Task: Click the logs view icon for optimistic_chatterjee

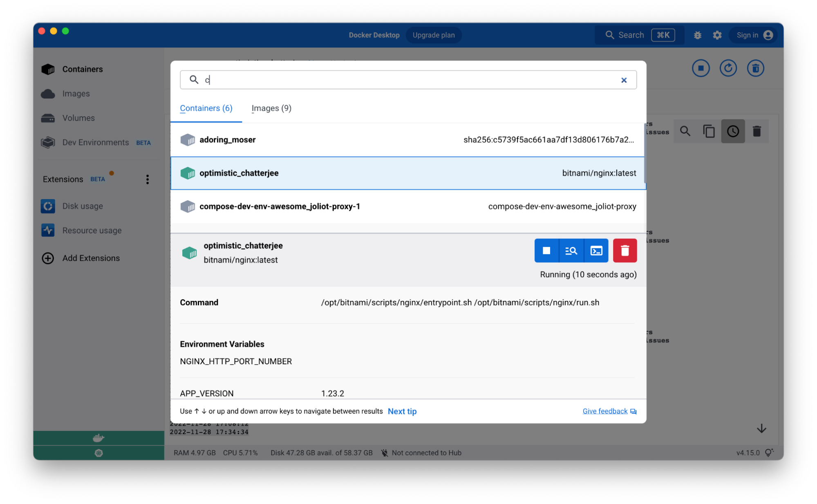Action: coord(571,250)
